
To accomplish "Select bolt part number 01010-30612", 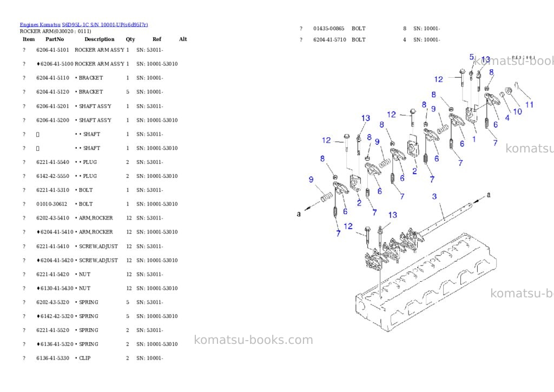I will pyautogui.click(x=51, y=204).
